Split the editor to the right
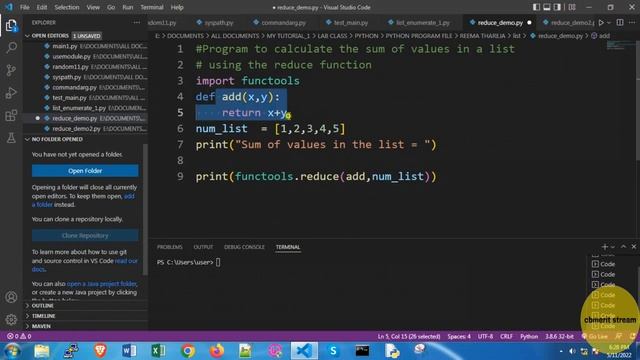The height and width of the screenshot is (360, 640). click(x=620, y=22)
